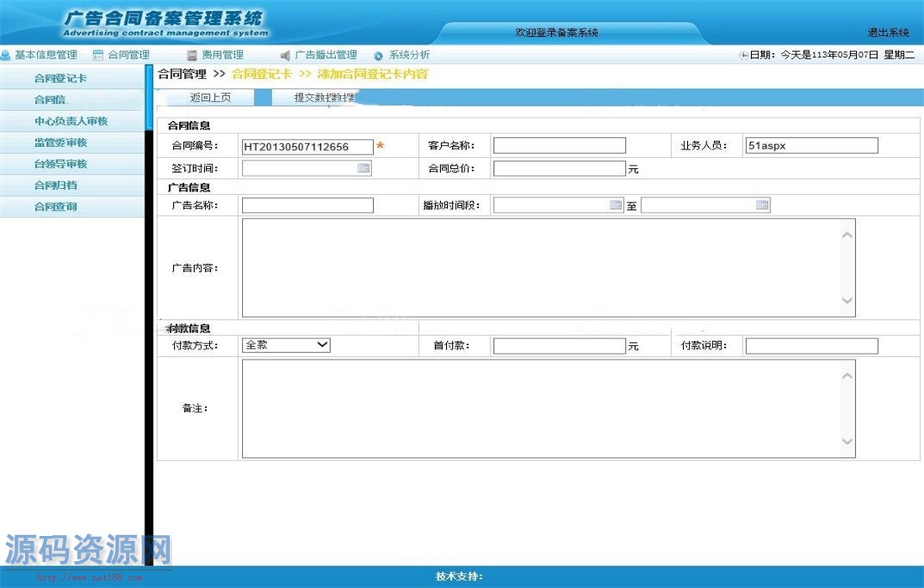The width and height of the screenshot is (924, 588).
Task: Click into the 备注 text area
Action: [549, 408]
